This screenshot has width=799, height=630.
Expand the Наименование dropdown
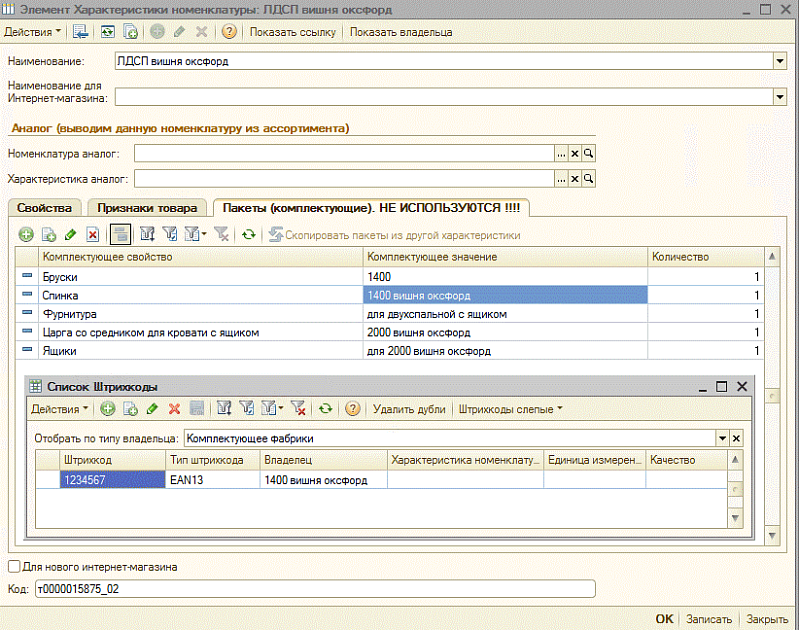point(780,61)
